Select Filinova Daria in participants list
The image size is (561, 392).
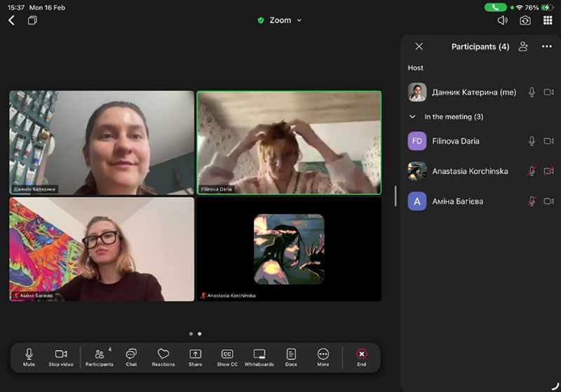(x=456, y=141)
